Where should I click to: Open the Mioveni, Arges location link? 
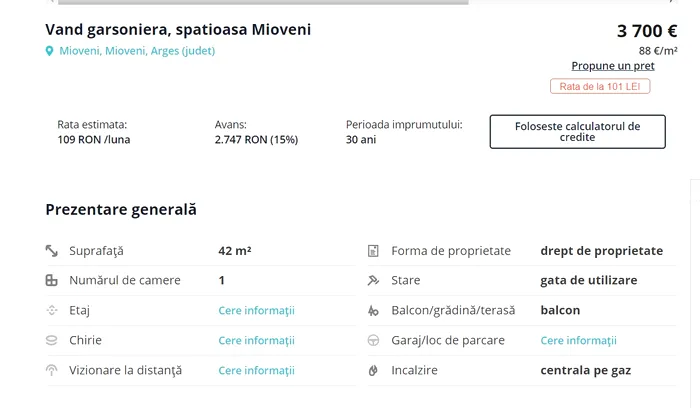pyautogui.click(x=137, y=51)
